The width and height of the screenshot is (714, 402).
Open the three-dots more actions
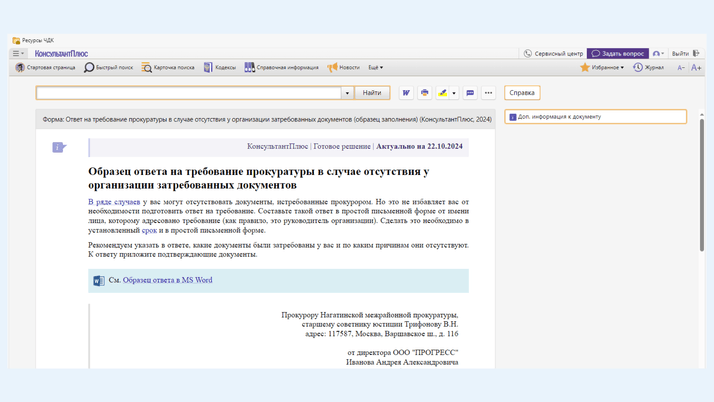tap(488, 93)
